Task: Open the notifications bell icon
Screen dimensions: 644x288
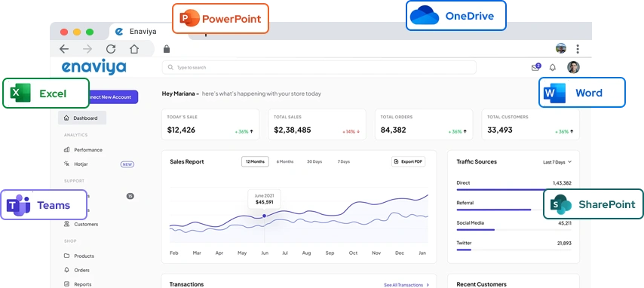Action: 553,67
